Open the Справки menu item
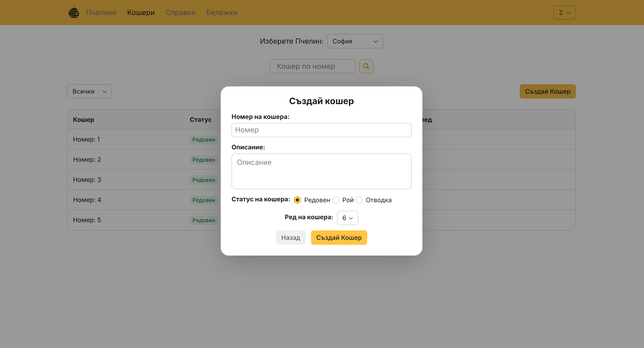Screen dimensions: 644x348 click(x=180, y=13)
